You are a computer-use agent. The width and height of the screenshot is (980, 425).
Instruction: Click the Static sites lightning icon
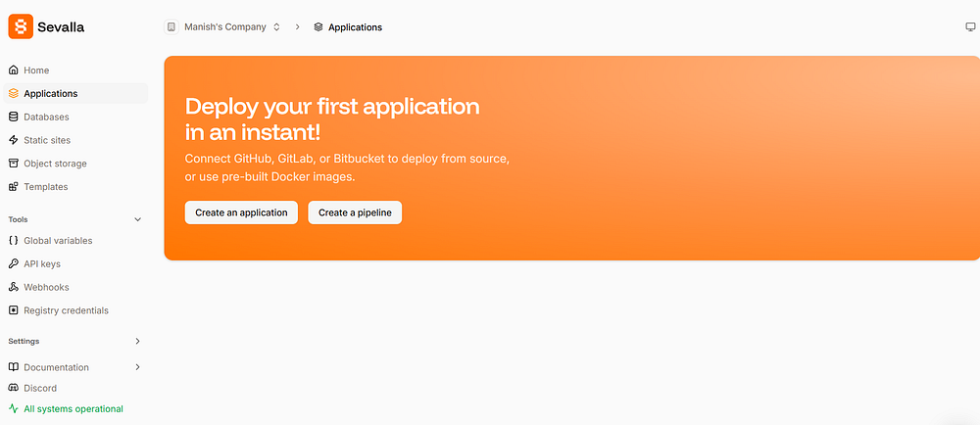click(x=14, y=140)
